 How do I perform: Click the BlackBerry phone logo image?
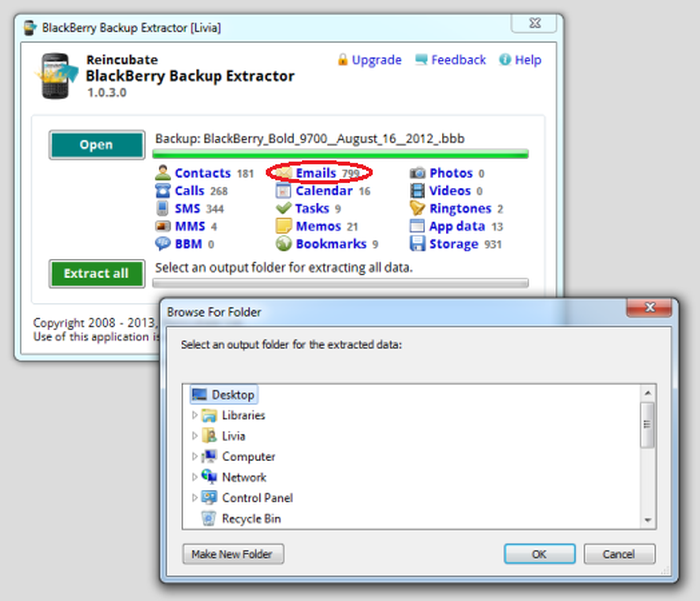57,76
